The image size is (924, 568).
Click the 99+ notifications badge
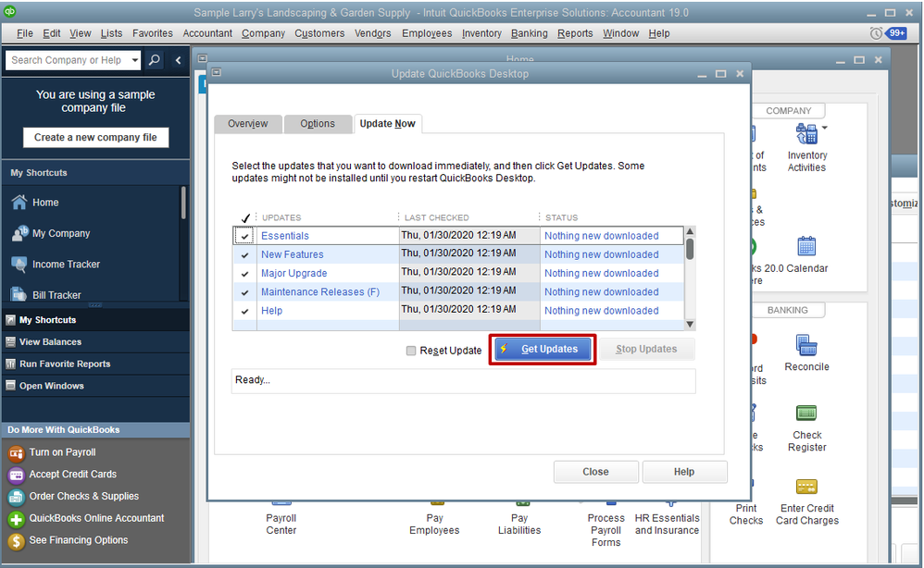pos(896,33)
